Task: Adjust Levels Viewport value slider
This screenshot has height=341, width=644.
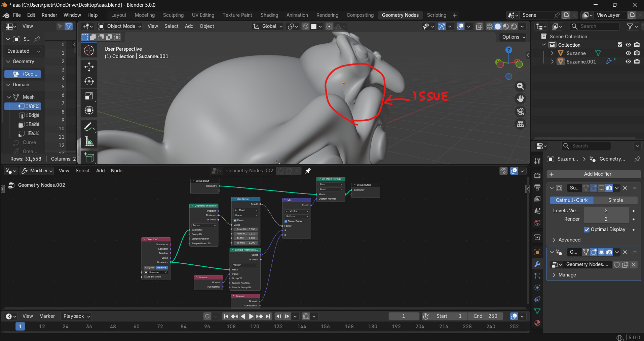Action: pos(606,211)
